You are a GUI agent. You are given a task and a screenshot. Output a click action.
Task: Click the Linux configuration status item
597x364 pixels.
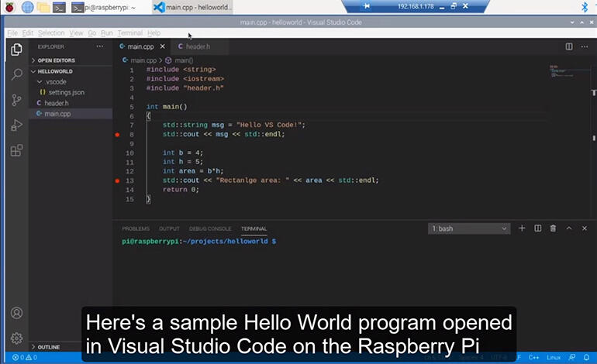tap(554, 358)
